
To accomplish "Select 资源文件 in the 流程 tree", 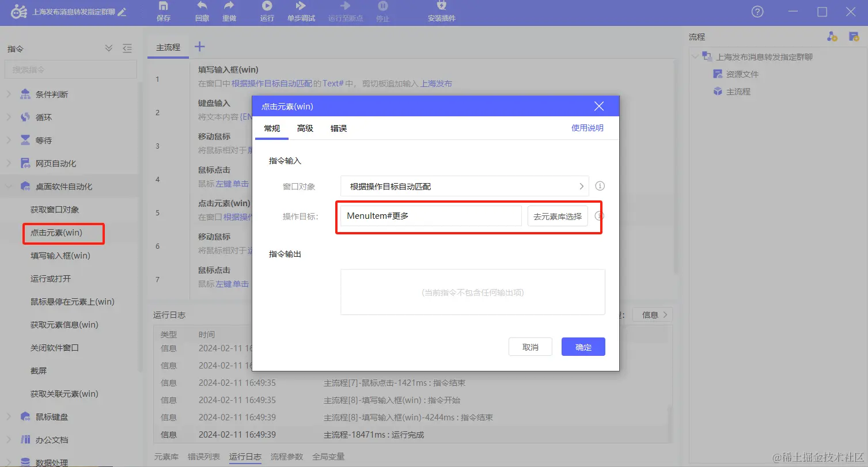I will pos(742,74).
